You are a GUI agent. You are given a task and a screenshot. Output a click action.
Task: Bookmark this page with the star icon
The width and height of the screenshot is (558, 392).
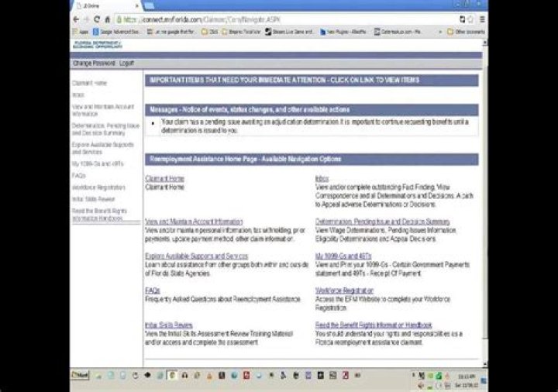(472, 19)
